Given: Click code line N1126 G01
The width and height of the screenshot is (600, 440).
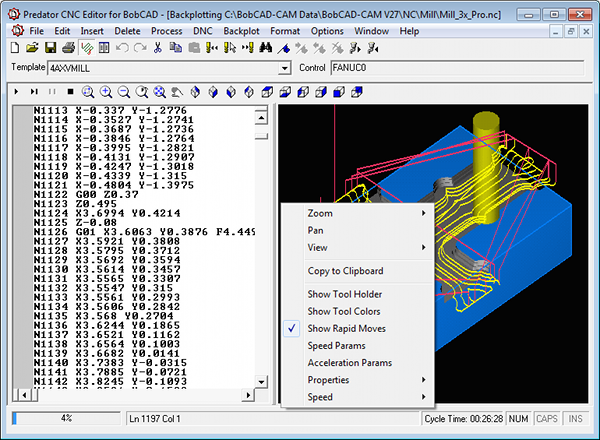Looking at the screenshot, I should [144, 232].
